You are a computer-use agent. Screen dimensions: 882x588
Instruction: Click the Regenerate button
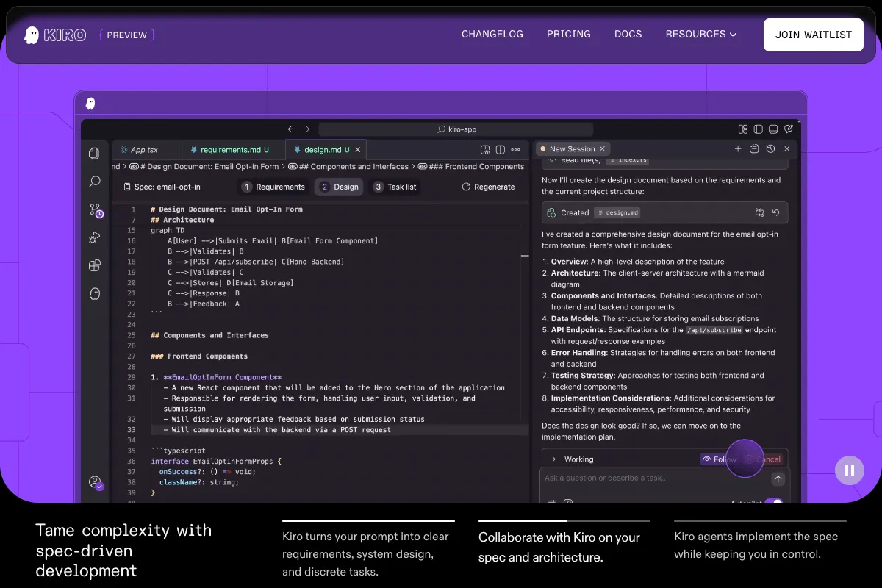pos(488,187)
